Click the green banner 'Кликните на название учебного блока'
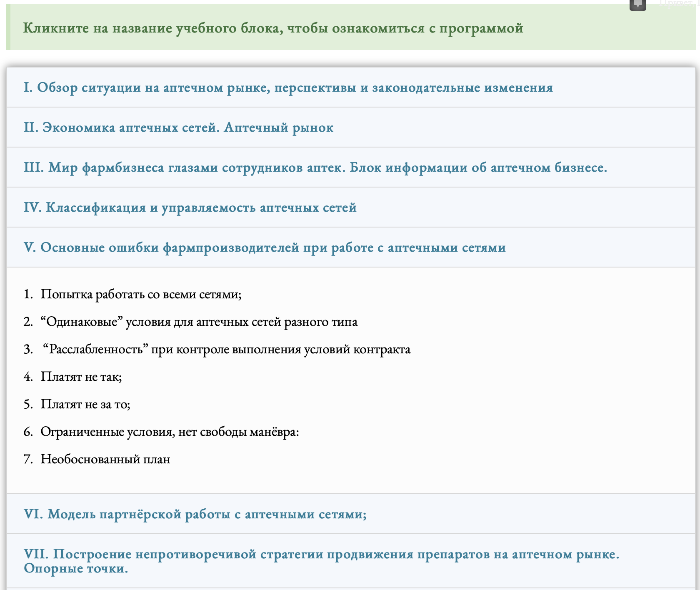 351,27
